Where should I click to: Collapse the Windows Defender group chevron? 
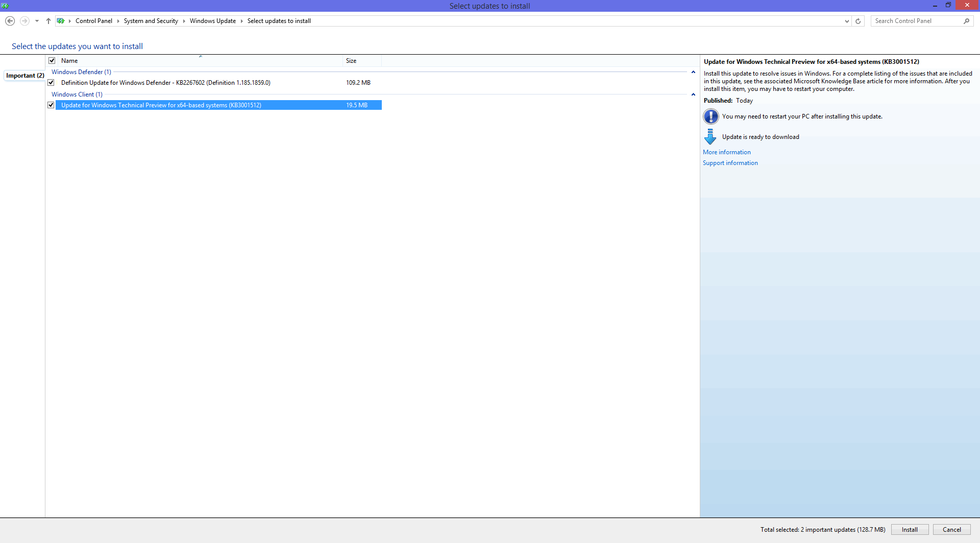[693, 72]
